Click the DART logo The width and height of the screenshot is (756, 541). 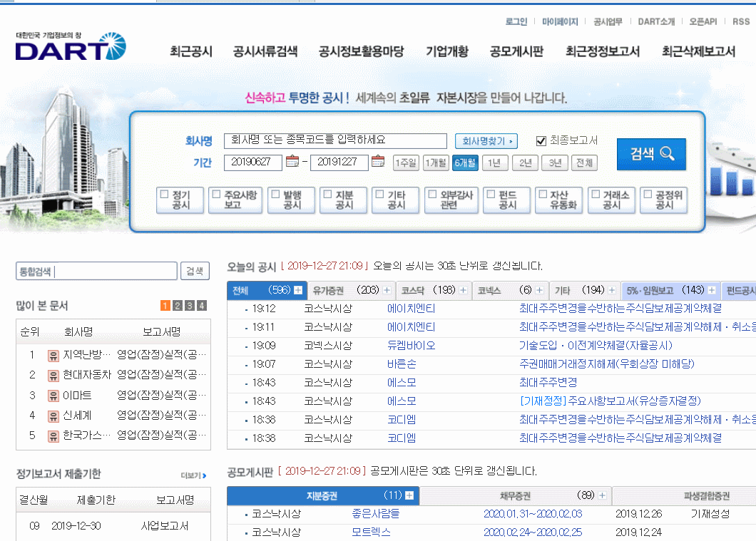[71, 46]
